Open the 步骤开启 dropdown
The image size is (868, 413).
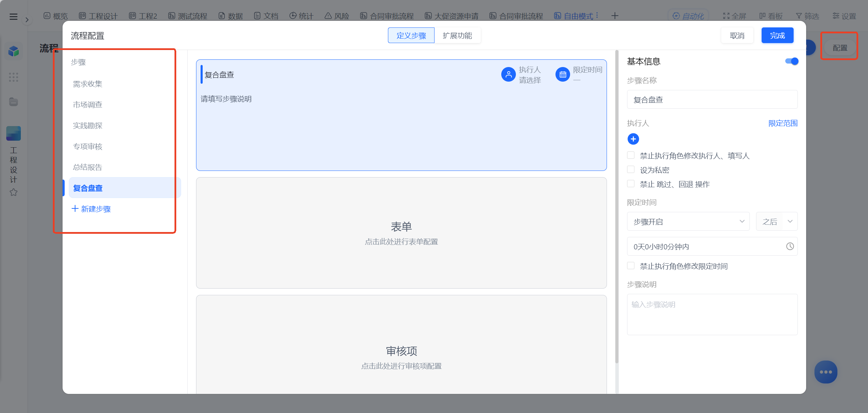click(x=688, y=222)
